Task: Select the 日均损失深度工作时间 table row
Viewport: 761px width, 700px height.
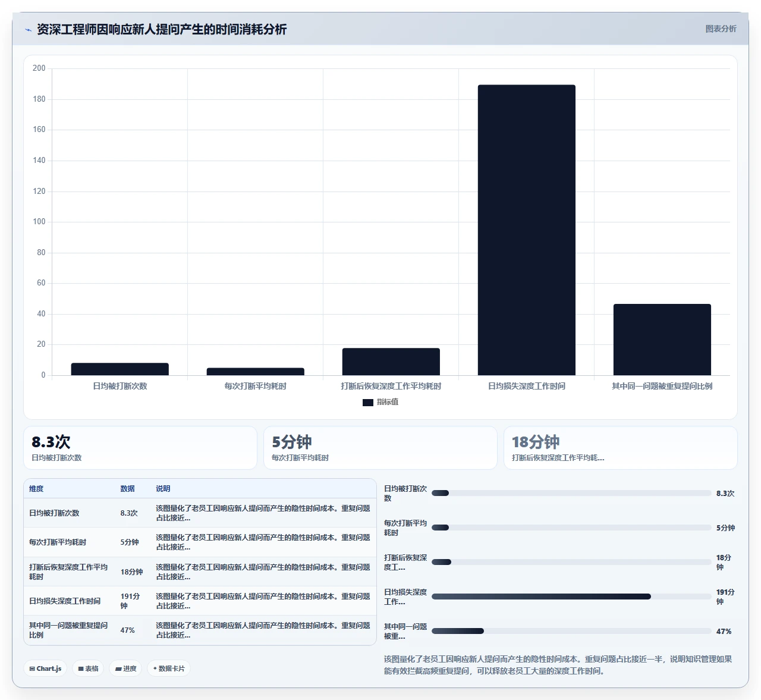Action: (200, 601)
